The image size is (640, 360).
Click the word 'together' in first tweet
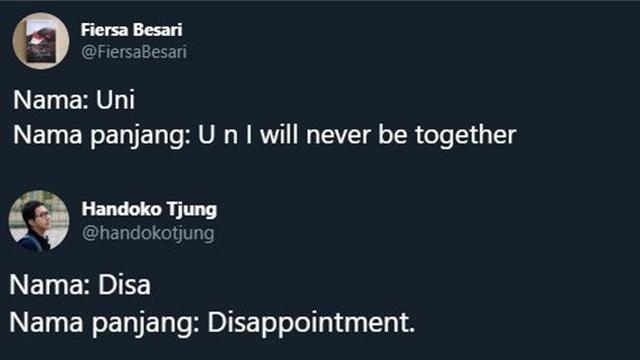click(466, 136)
